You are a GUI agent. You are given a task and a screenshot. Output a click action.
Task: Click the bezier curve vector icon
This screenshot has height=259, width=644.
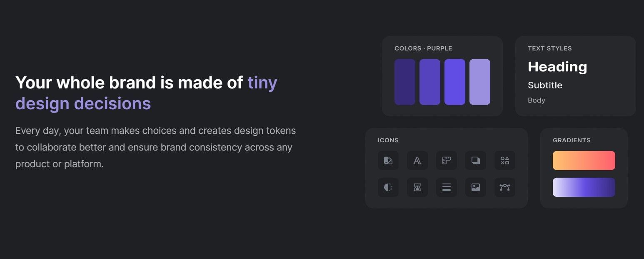pos(504,187)
